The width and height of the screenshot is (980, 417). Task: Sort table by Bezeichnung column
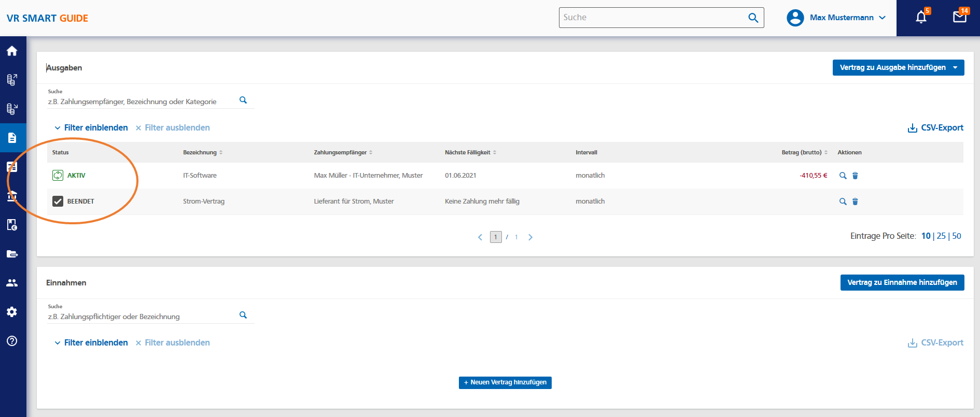203,152
